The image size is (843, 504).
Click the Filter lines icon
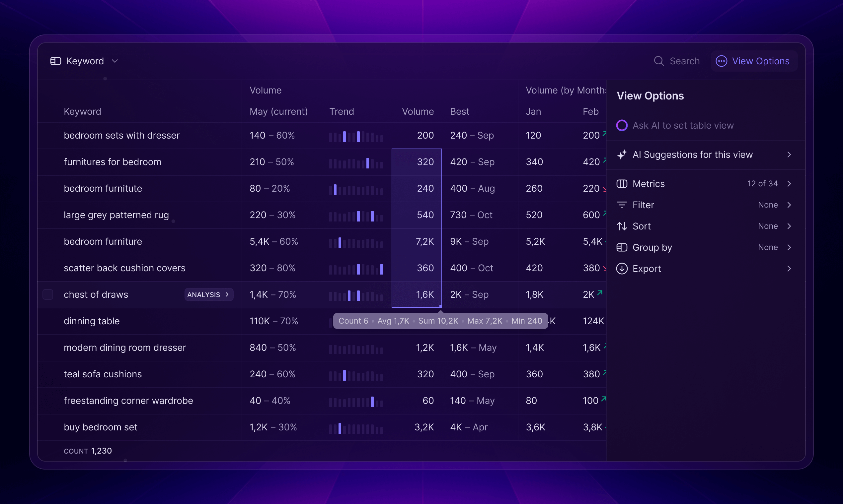(x=621, y=205)
